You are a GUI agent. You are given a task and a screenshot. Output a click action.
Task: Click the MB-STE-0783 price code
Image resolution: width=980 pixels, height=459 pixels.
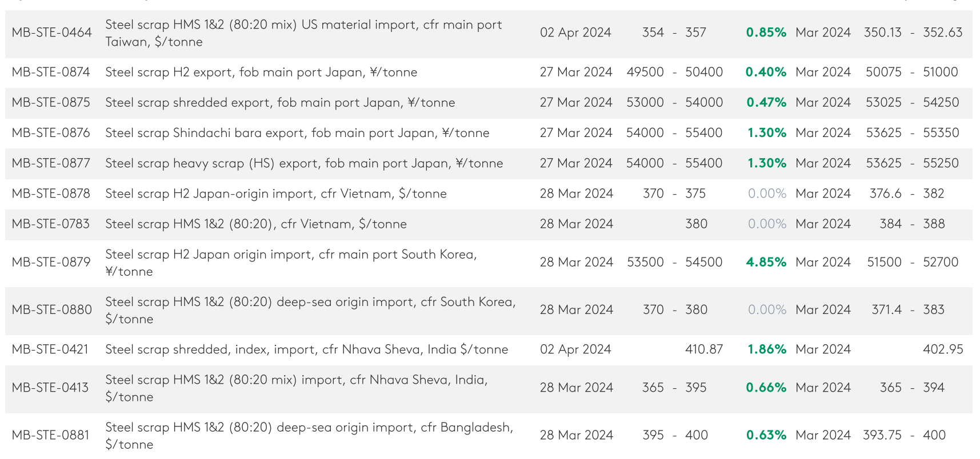[x=51, y=224]
